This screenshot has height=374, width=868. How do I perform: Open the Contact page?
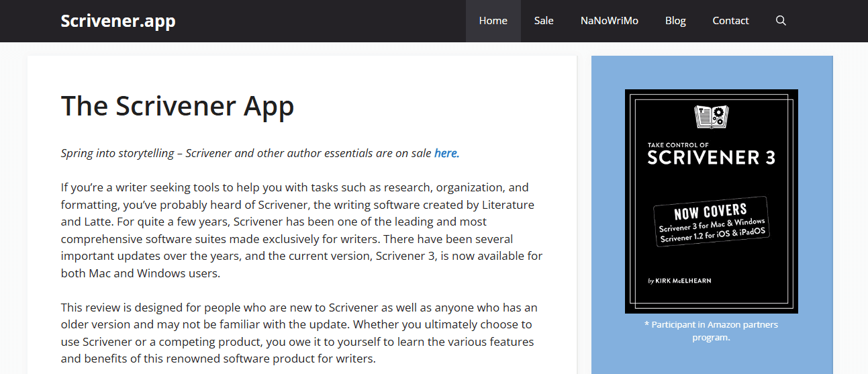(x=730, y=21)
